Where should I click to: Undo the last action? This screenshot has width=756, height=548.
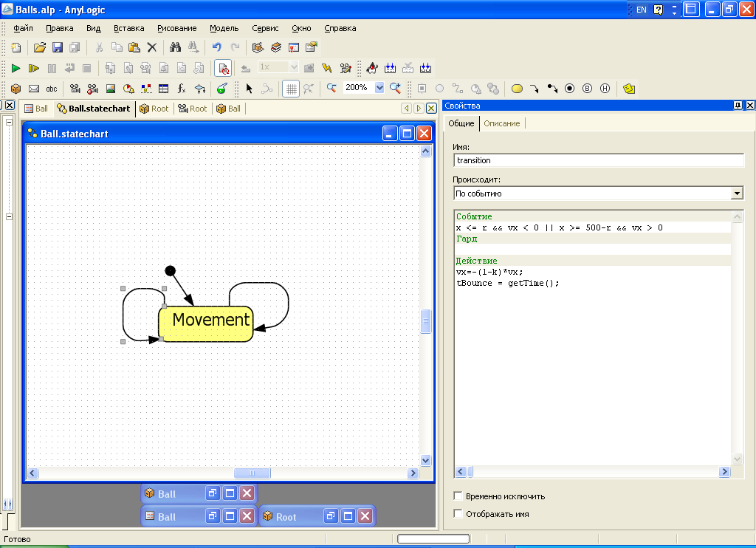(x=216, y=47)
